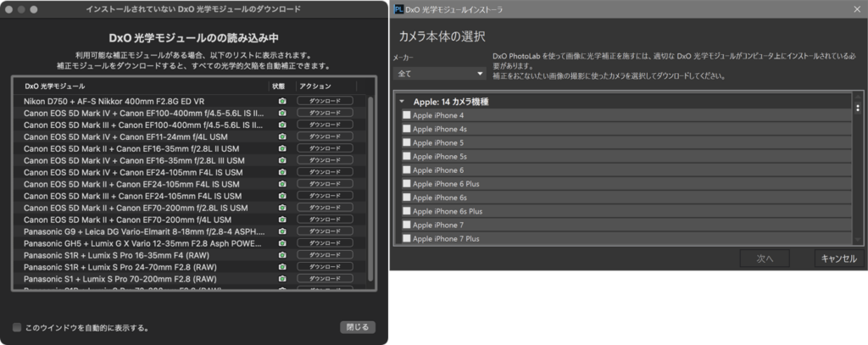Download the Panasonic G9 Leica 8-18mm module
868x345 pixels.
325,231
